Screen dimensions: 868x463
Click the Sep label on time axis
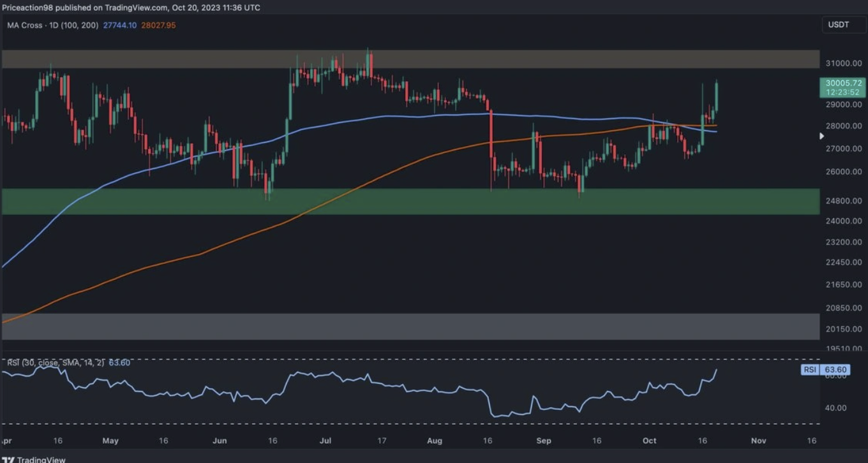pos(544,441)
